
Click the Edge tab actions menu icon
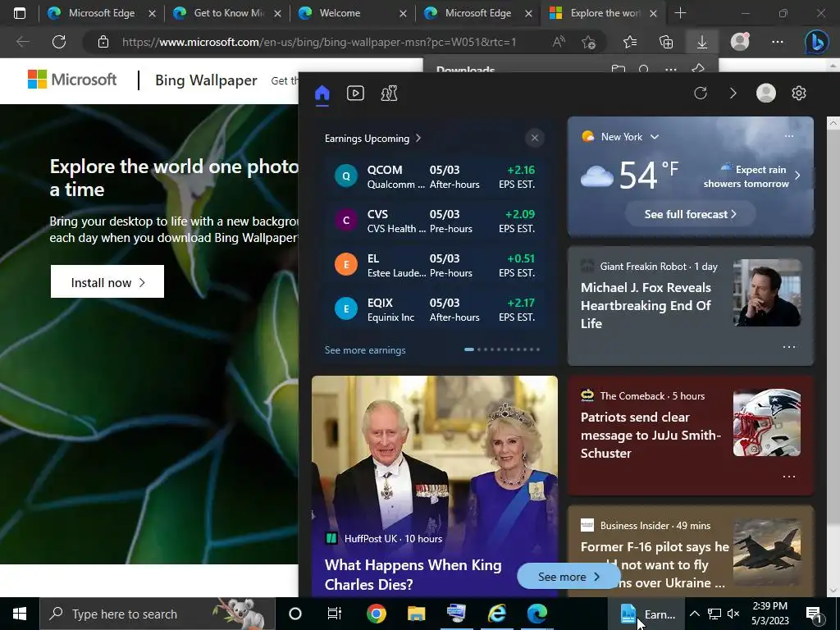20,13
